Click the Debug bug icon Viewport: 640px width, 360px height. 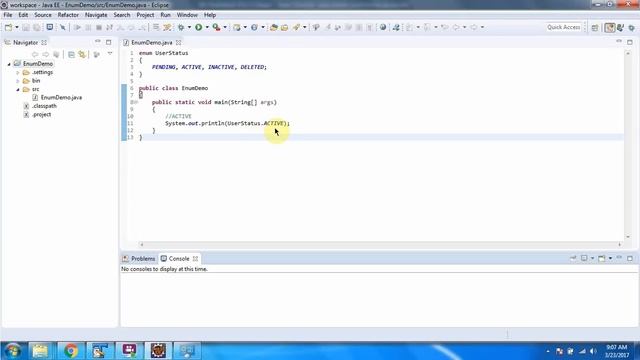[x=181, y=27]
